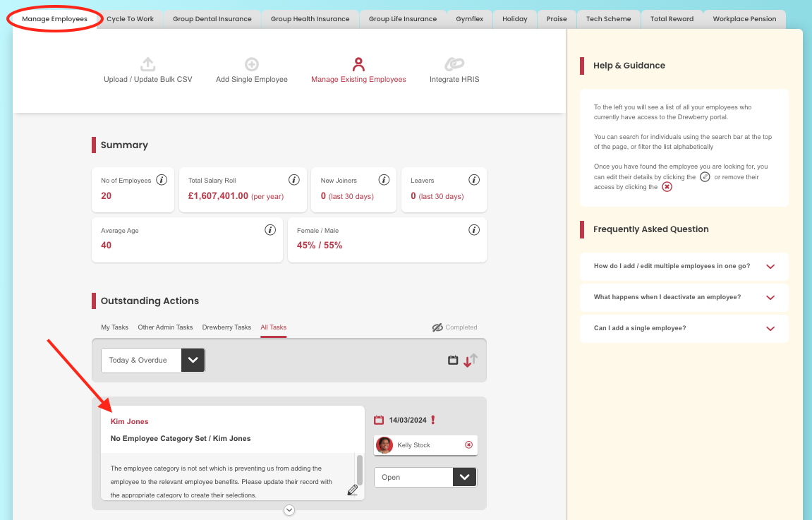812x520 pixels.
Task: Switch to the Group Health Insurance tab
Action: [x=310, y=19]
